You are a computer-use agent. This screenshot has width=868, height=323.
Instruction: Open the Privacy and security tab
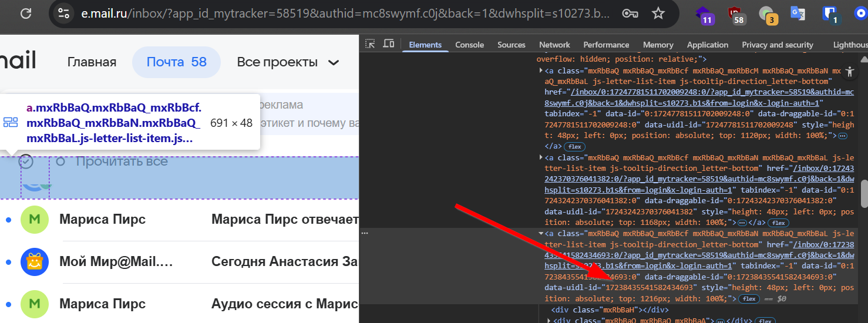pyautogui.click(x=778, y=45)
